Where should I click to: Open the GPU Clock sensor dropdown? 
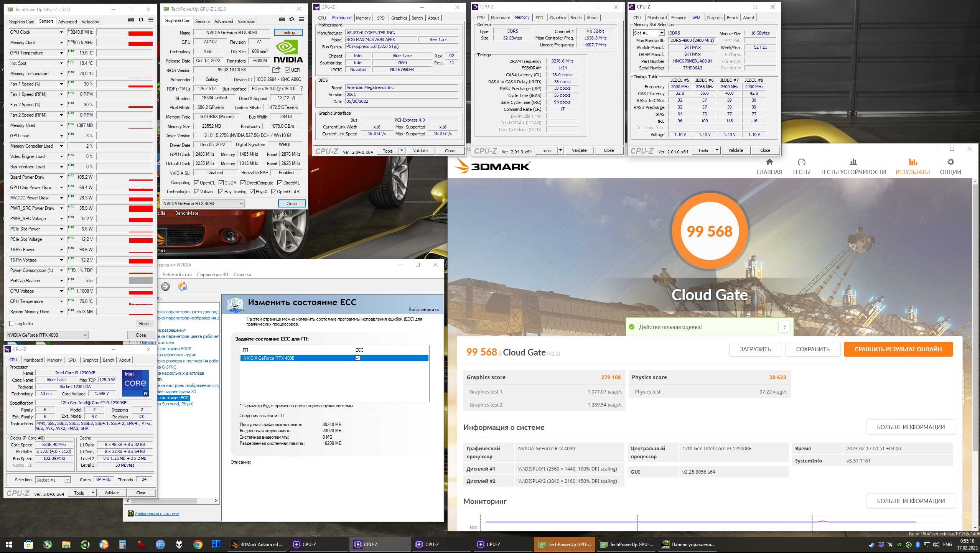pos(61,32)
